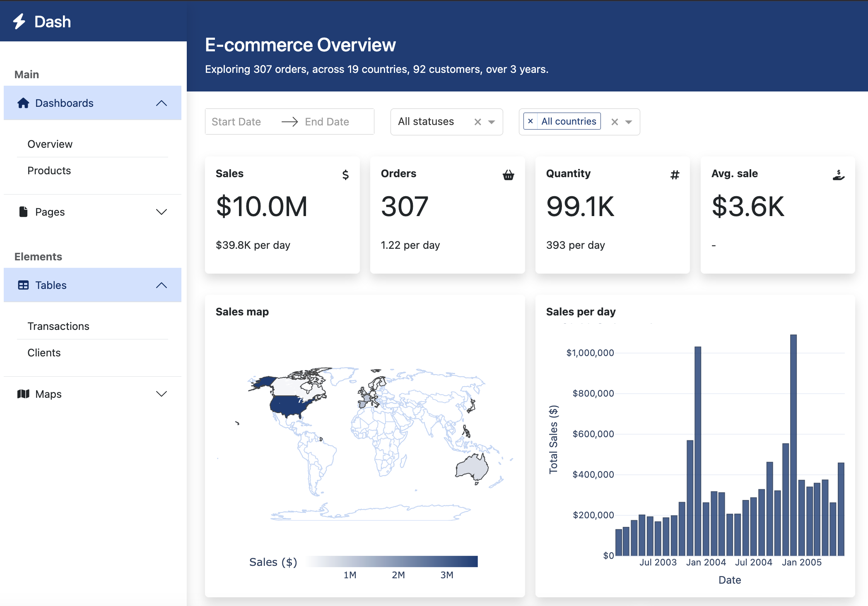Click the Pages document icon
The height and width of the screenshot is (606, 868).
[x=23, y=212]
